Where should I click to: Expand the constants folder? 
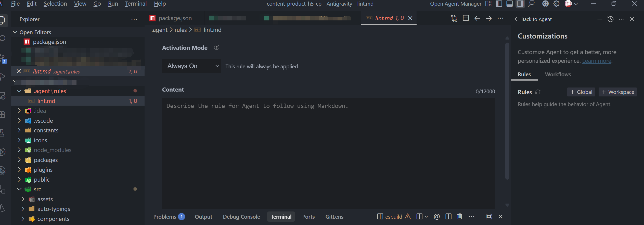19,130
